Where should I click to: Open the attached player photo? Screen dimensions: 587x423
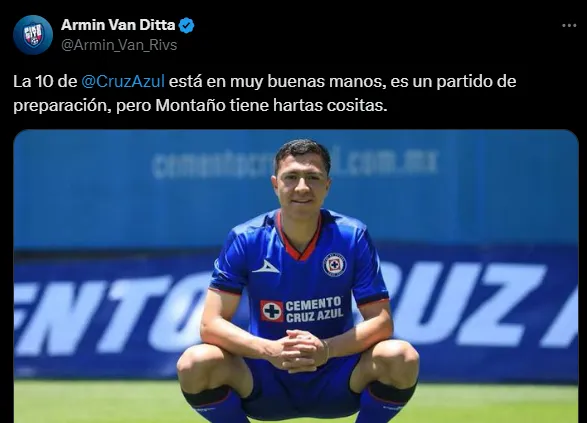pyautogui.click(x=296, y=276)
